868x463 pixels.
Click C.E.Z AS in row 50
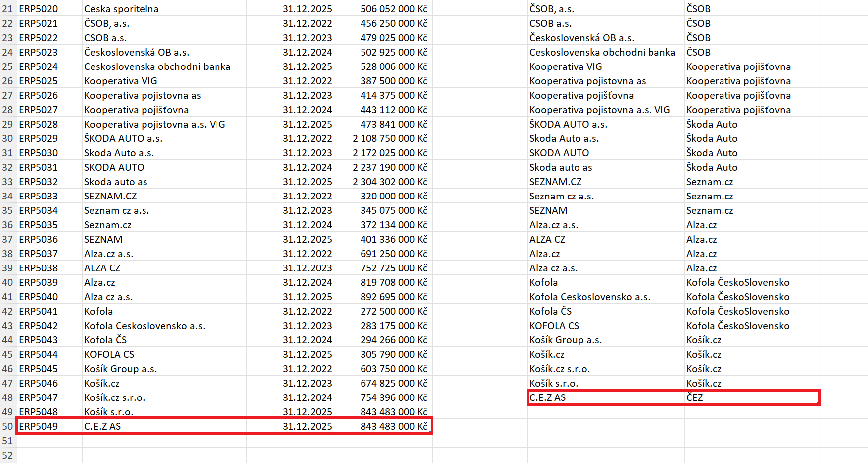[x=102, y=426]
